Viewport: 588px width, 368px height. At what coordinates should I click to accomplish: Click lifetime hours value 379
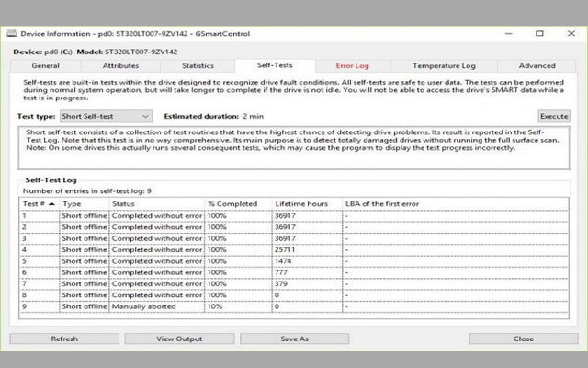(281, 283)
